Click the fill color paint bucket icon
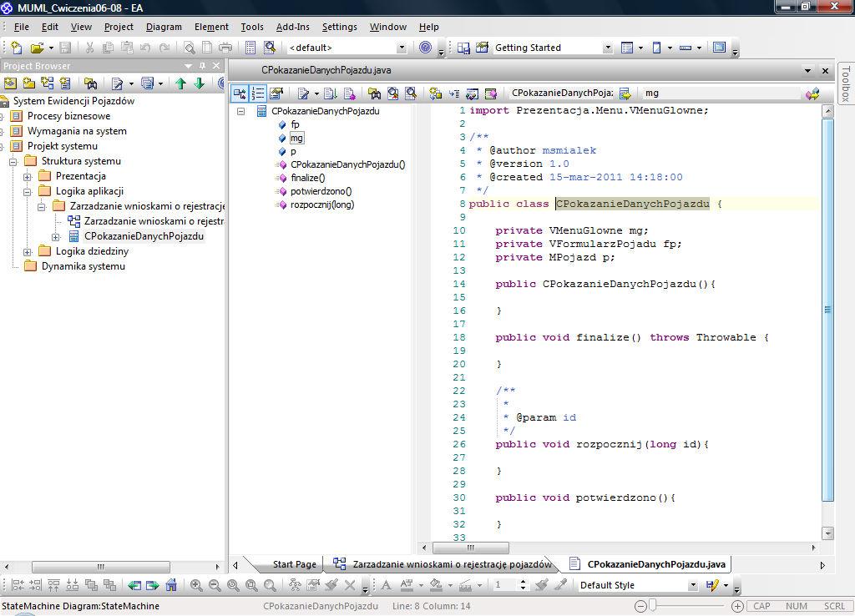 (436, 585)
